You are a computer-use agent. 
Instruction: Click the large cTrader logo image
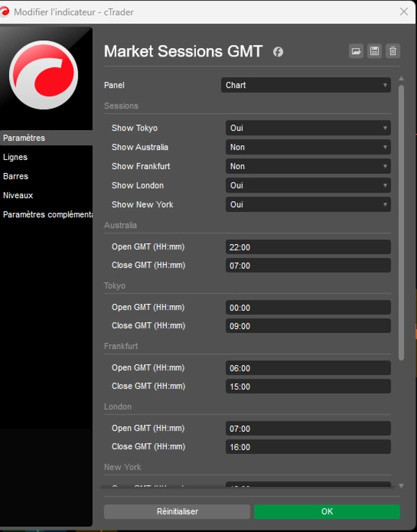click(43, 75)
